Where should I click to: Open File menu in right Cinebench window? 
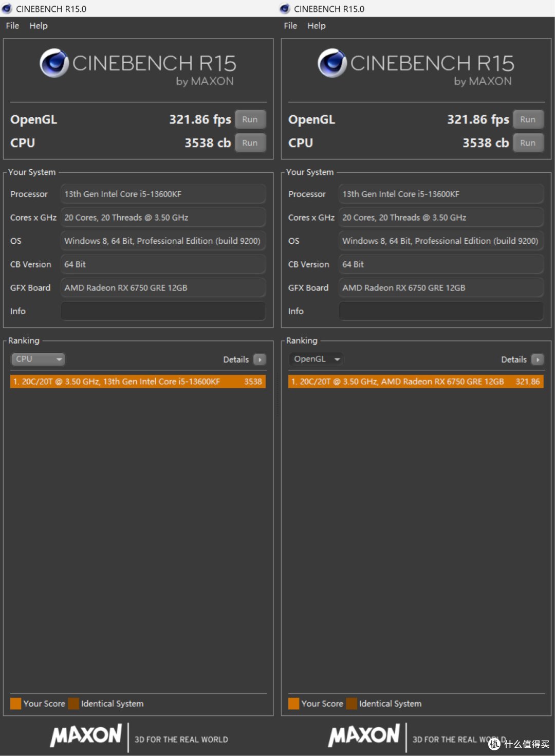tap(290, 26)
